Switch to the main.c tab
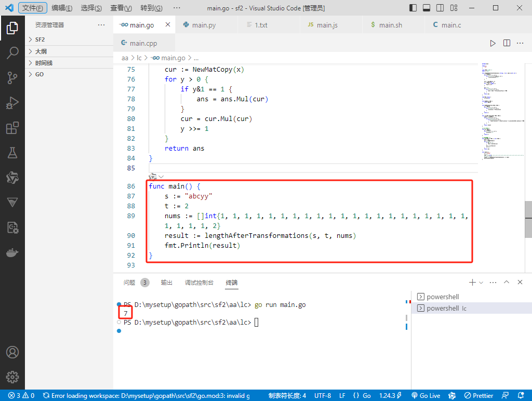The image size is (532, 401). pos(456,25)
